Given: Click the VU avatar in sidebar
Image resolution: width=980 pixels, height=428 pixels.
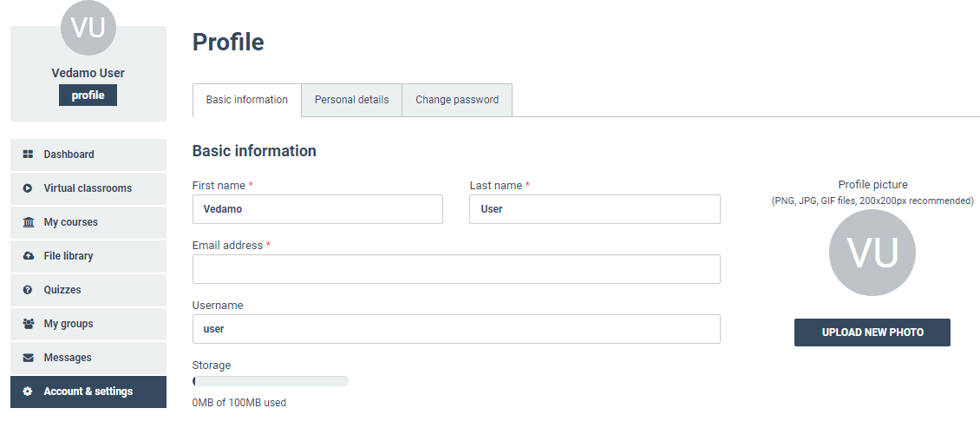Looking at the screenshot, I should tap(88, 28).
